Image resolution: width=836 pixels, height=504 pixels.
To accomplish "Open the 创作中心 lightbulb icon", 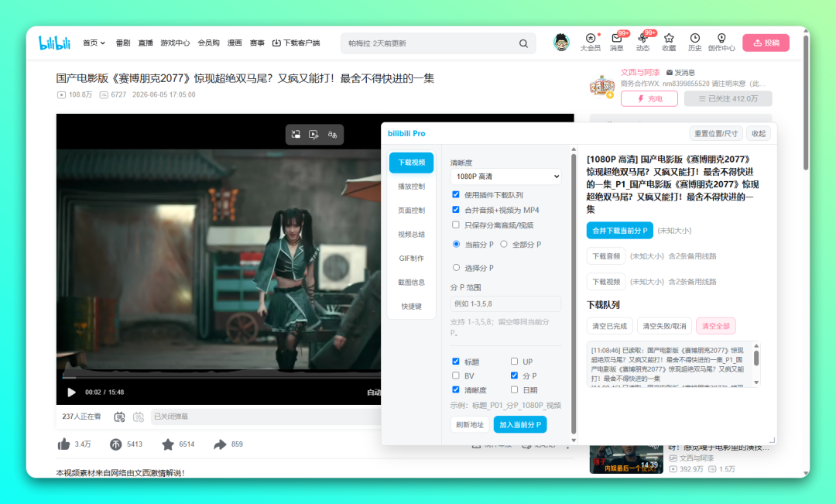I will pyautogui.click(x=721, y=38).
